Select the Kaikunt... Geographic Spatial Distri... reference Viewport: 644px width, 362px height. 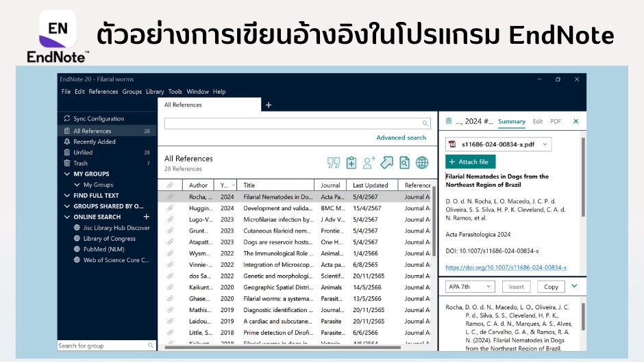[295, 287]
